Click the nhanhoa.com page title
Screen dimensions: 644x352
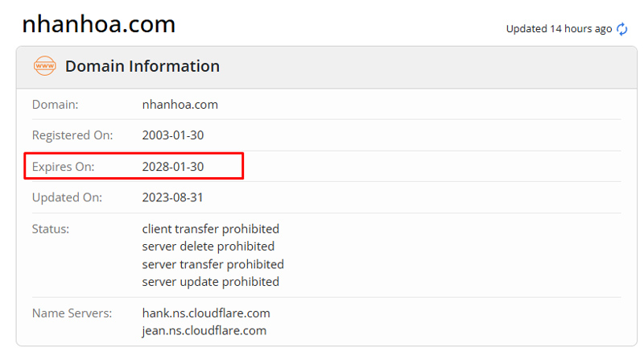click(98, 24)
